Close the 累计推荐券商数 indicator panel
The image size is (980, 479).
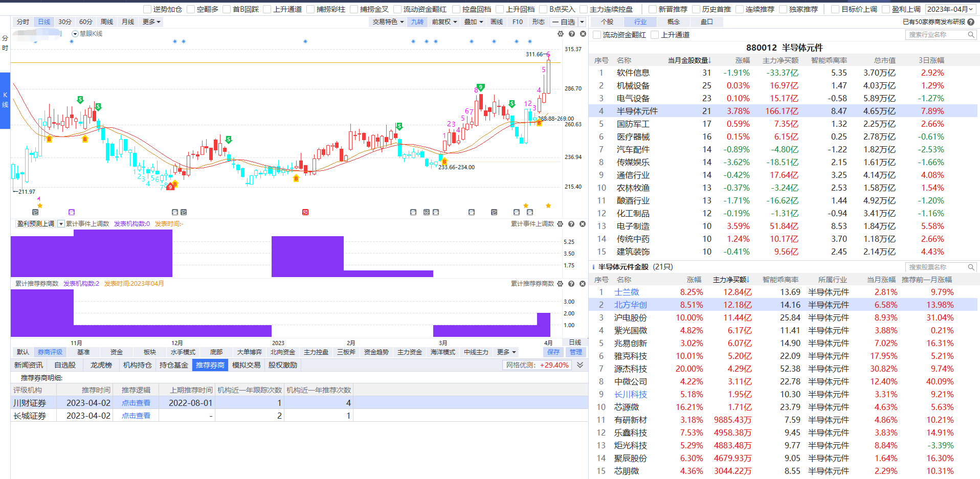point(583,284)
